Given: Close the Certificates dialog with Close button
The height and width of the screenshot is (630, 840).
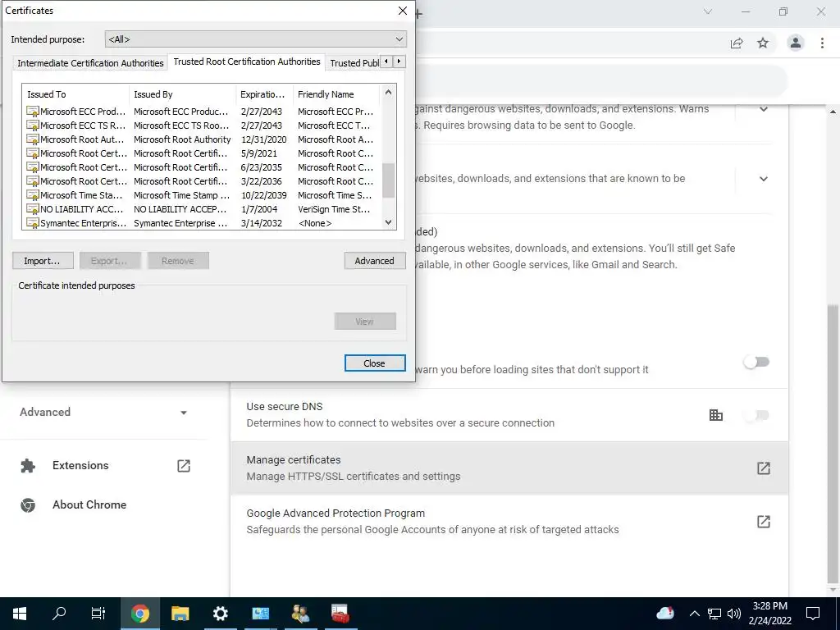Looking at the screenshot, I should click(374, 363).
